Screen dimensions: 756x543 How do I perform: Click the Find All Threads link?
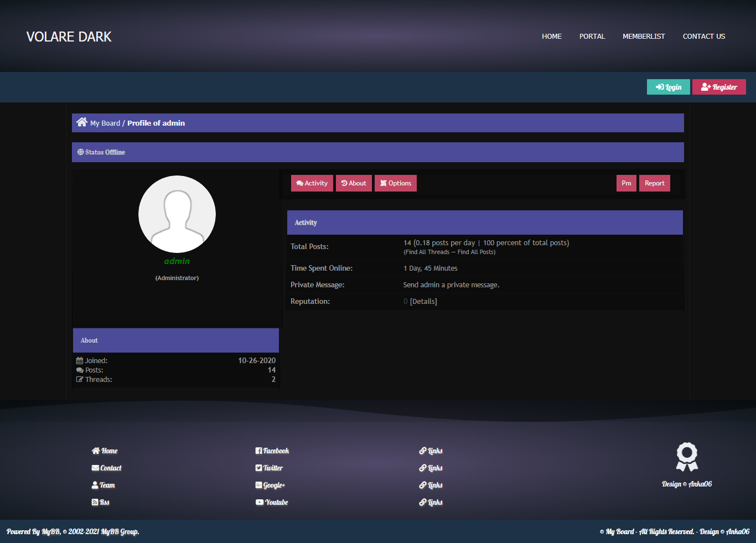click(427, 252)
